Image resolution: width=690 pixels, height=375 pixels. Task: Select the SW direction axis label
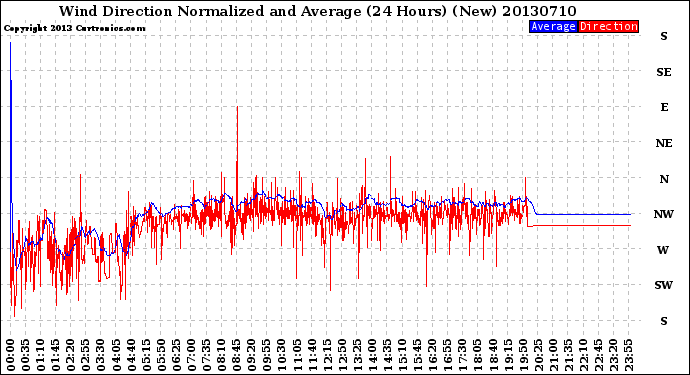click(664, 285)
